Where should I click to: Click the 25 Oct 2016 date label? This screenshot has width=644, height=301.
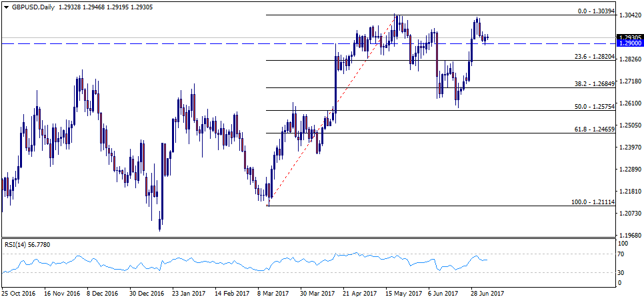[x=20, y=293]
